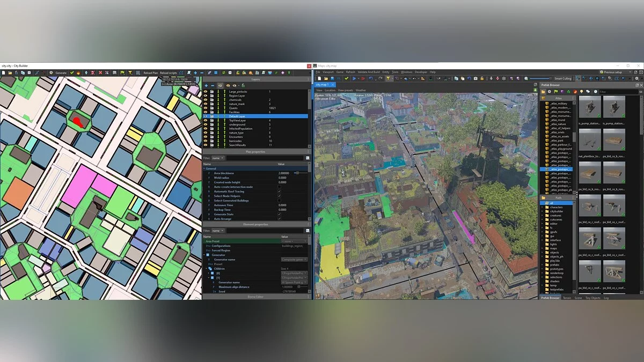Click the blue minus remove layer icon
Image resolution: width=644 pixels, height=362 pixels.
pyautogui.click(x=213, y=85)
